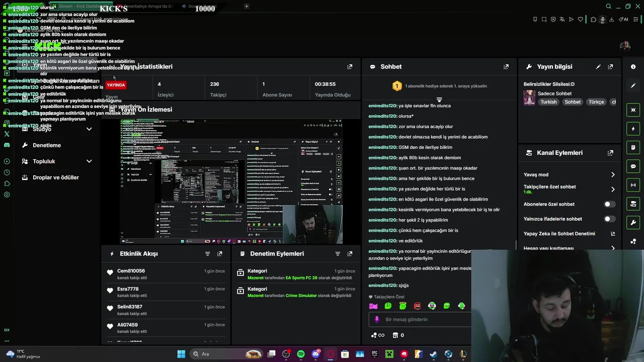Open settings gear in browser left sidebar

click(7, 195)
